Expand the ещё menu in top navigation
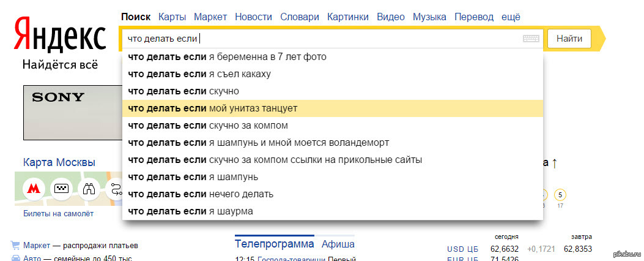644x261 pixels. (x=511, y=17)
